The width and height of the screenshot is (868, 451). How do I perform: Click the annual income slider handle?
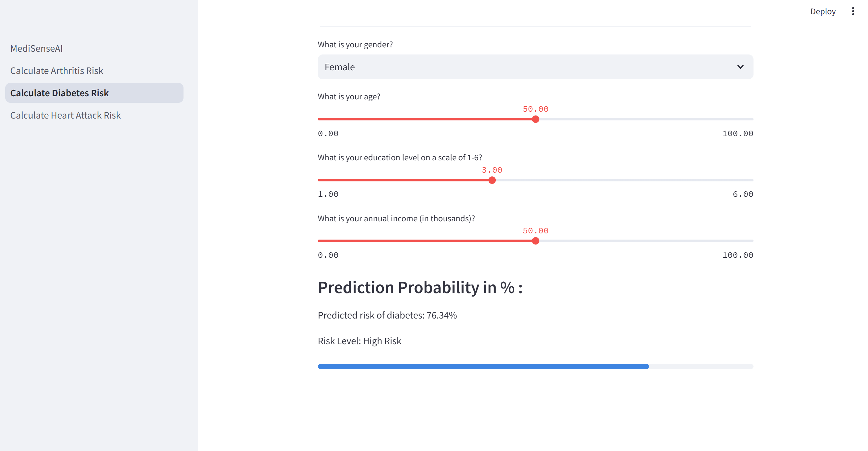click(x=535, y=241)
